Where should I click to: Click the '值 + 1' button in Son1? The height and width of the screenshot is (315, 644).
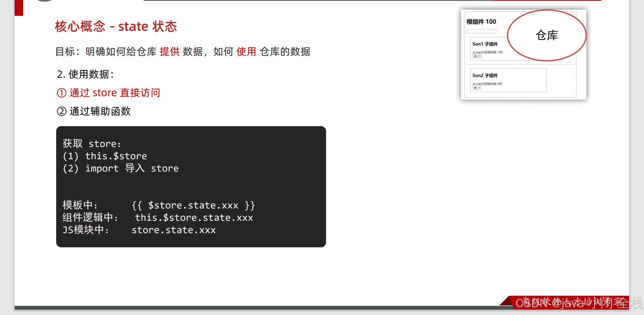[477, 57]
